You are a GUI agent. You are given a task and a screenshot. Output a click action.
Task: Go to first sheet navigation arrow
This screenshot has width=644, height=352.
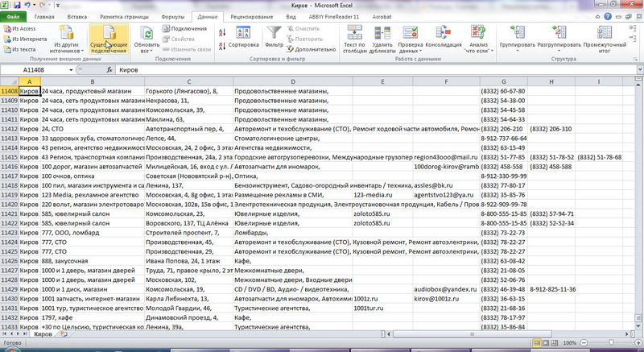click(x=5, y=334)
